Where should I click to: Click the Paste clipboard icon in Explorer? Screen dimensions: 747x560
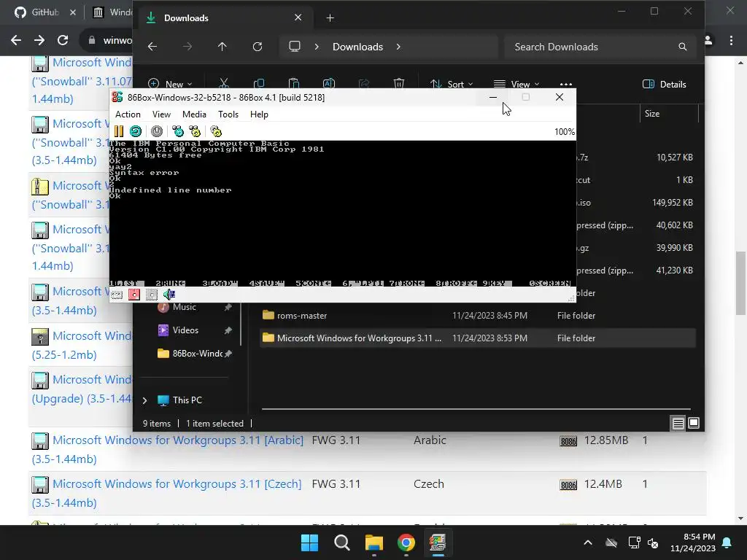(294, 84)
